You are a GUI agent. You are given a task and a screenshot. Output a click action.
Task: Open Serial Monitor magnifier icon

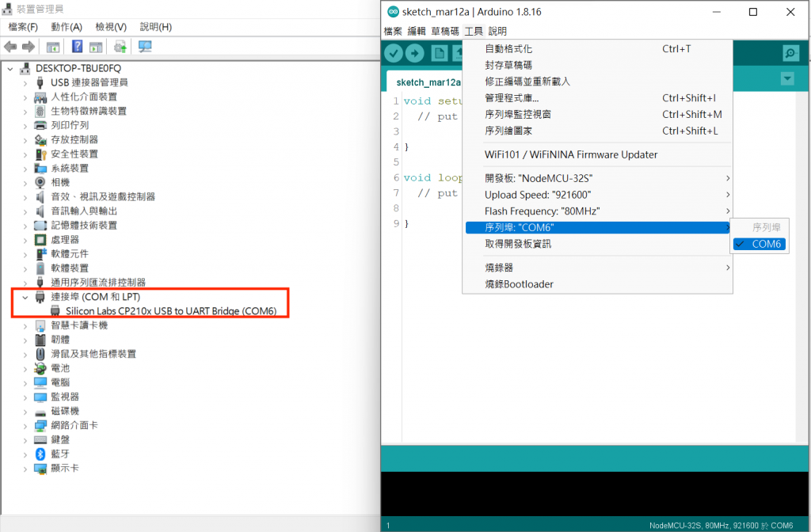[790, 53]
